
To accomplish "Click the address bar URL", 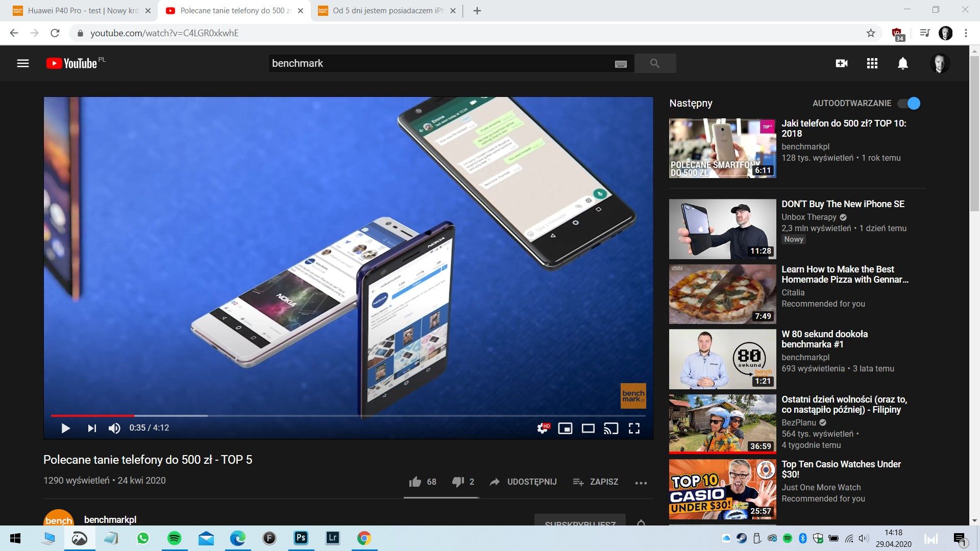I will (164, 33).
